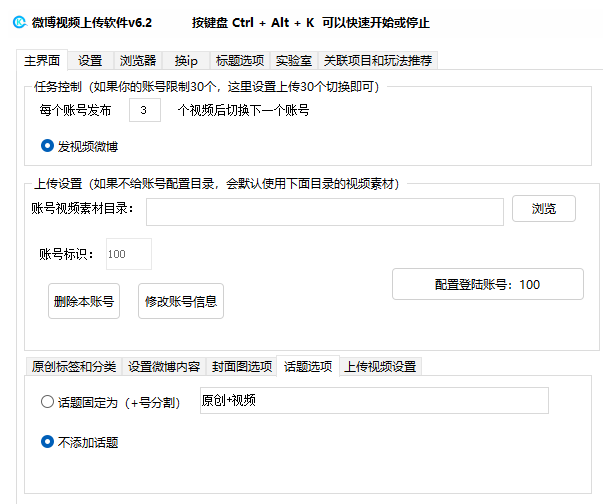Image resolution: width=603 pixels, height=504 pixels.
Task: Open the 浏览器 tab
Action: (138, 60)
